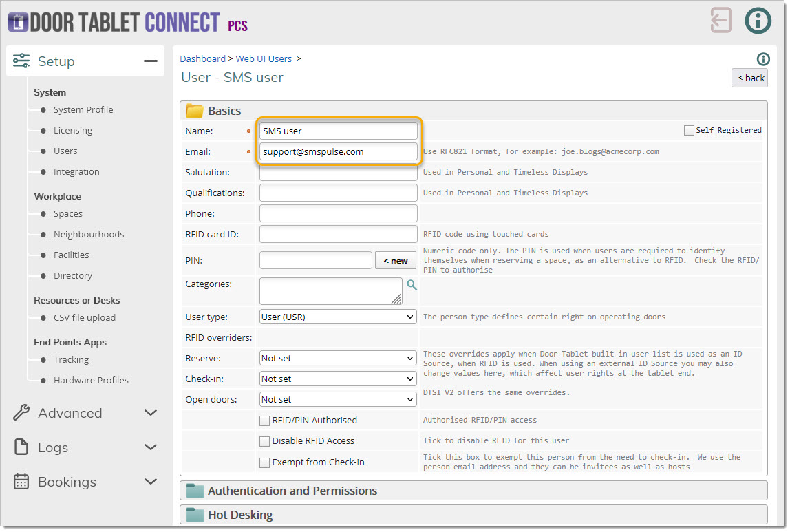Click the Categories search magnifier icon
This screenshot has width=790, height=532.
tap(412, 284)
